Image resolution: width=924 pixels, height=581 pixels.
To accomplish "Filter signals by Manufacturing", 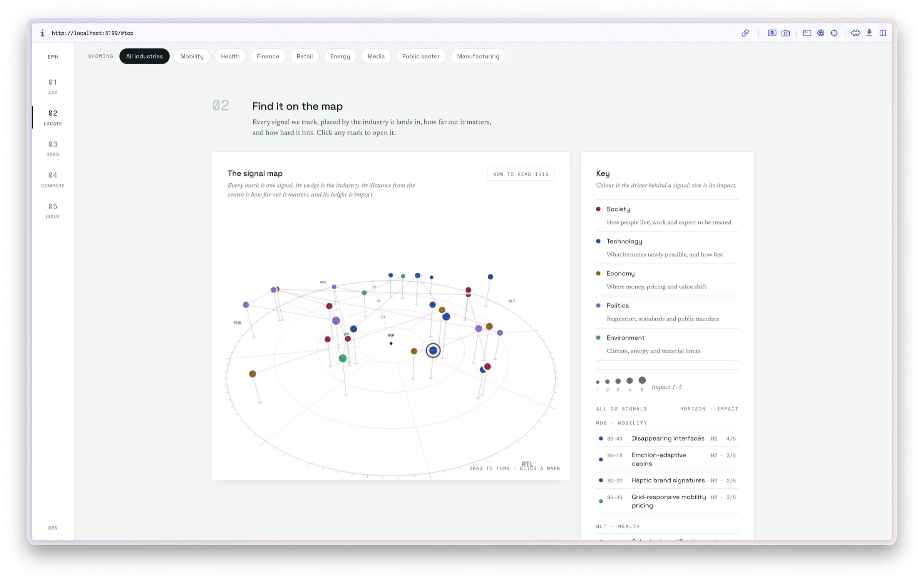I will [478, 56].
